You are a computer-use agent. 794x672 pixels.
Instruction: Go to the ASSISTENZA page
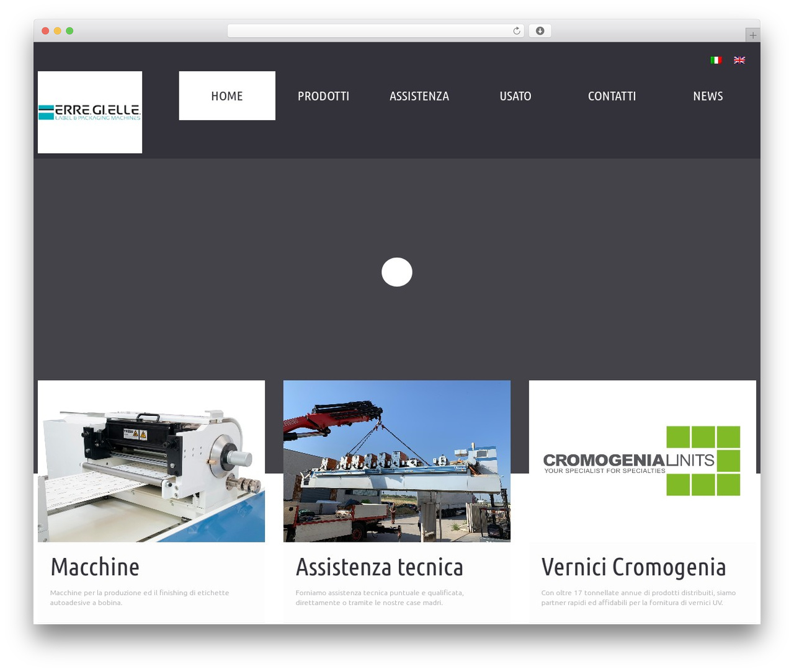click(x=419, y=96)
